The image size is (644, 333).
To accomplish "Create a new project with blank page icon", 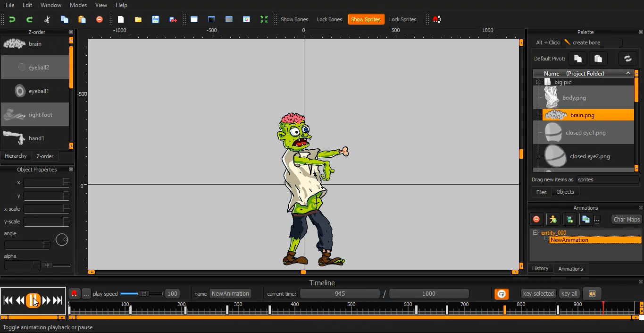I will pyautogui.click(x=121, y=19).
